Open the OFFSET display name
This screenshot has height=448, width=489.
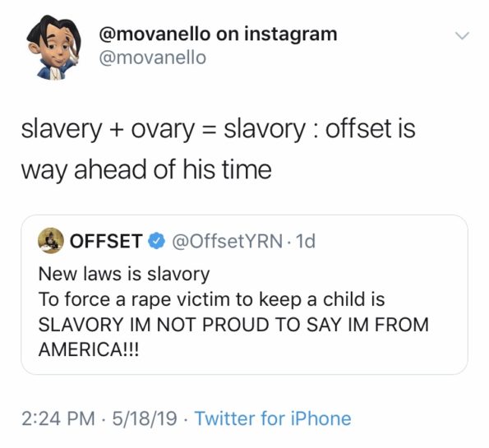tap(106, 241)
